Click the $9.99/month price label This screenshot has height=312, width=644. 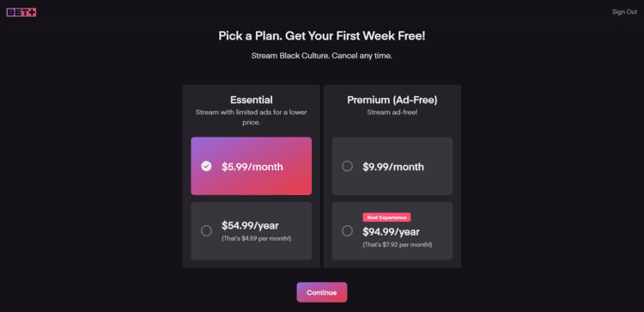tap(393, 167)
